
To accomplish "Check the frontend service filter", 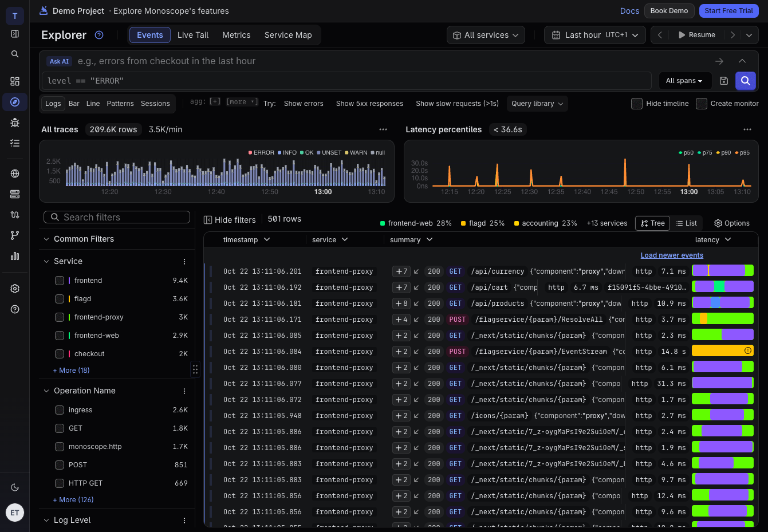I will [x=60, y=281].
